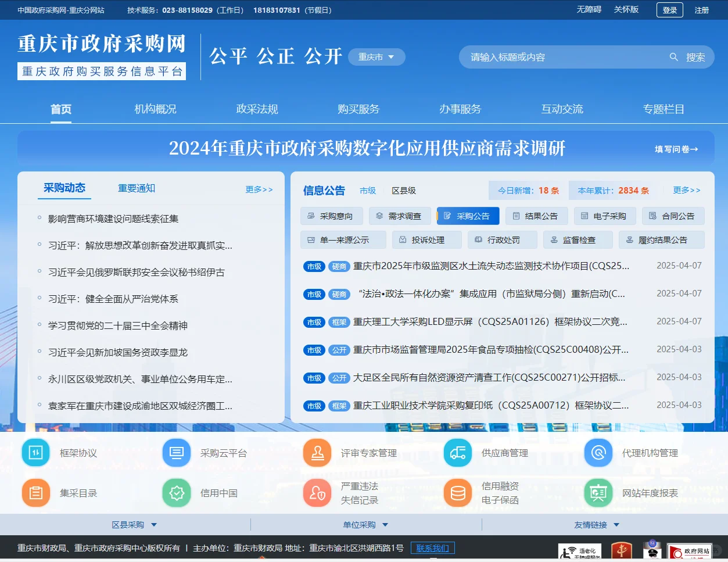Open the 网站年度报表 icon
The width and height of the screenshot is (728, 562).
tap(598, 493)
